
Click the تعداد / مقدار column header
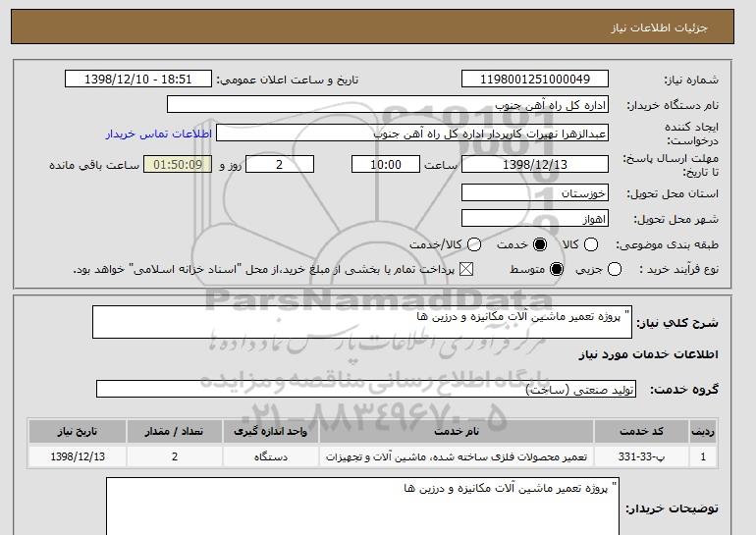click(x=175, y=431)
